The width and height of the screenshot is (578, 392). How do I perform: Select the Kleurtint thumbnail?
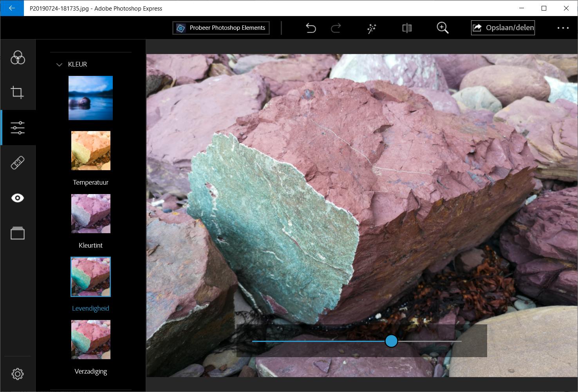[91, 214]
